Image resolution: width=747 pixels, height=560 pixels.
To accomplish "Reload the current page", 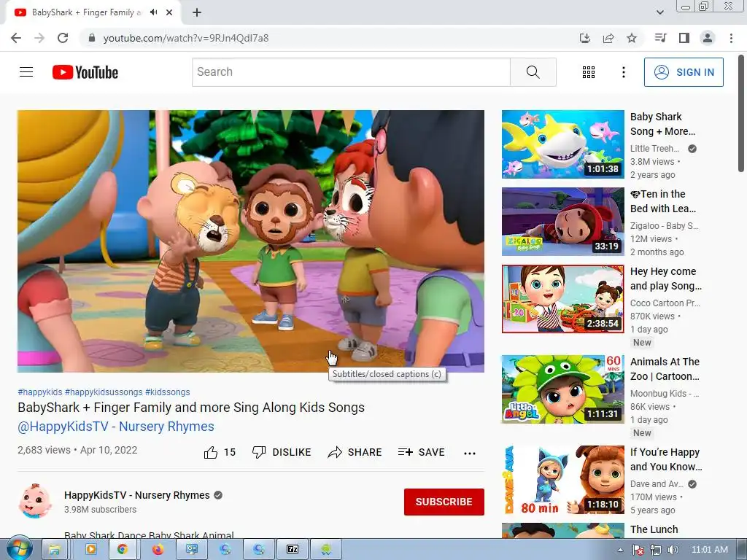I will 63,38.
